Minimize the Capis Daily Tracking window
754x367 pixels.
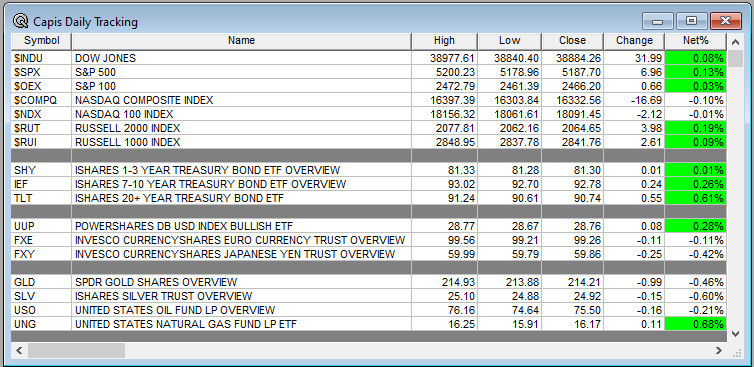tap(657, 21)
